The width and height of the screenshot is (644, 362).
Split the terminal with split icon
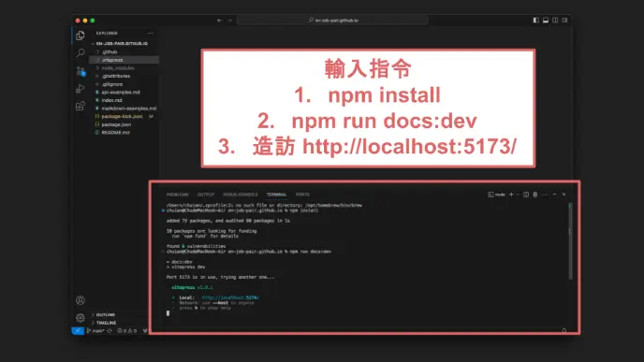(x=526, y=195)
